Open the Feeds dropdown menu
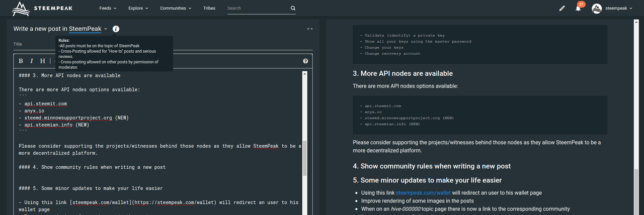The image size is (644, 215). coord(107,8)
